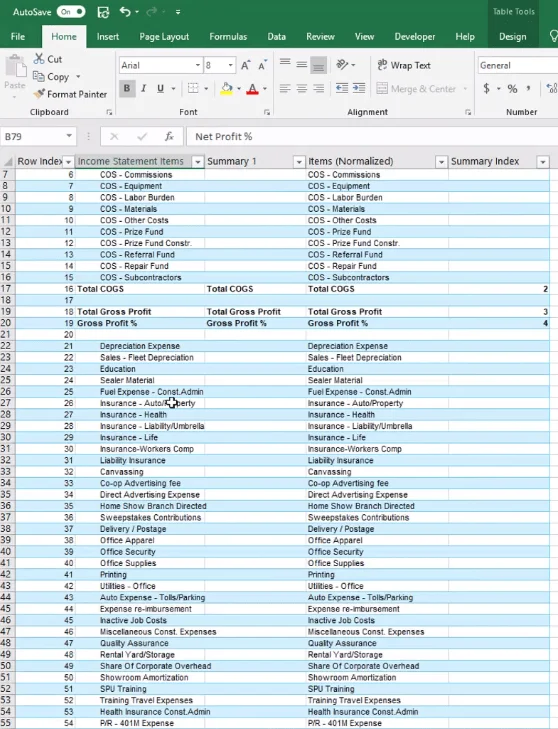The width and height of the screenshot is (558, 729).
Task: Click the Tell Me lightbulb icon
Action: [x=552, y=36]
